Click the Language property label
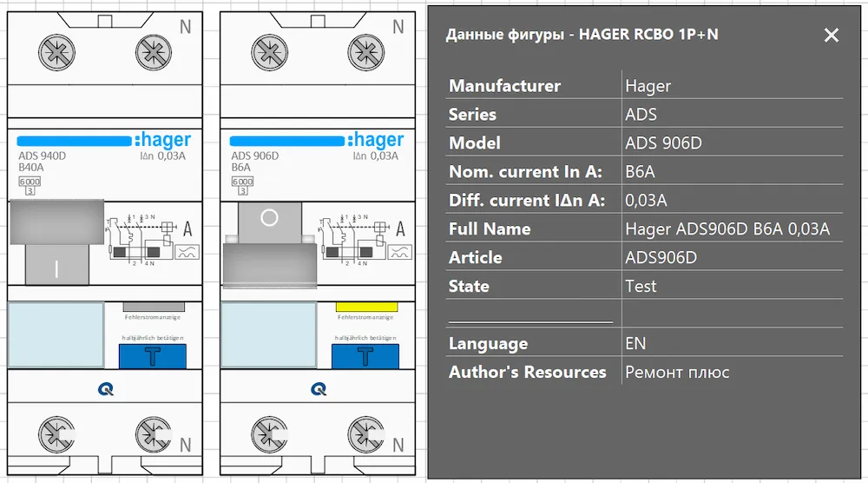The width and height of the screenshot is (868, 483). pos(488,344)
